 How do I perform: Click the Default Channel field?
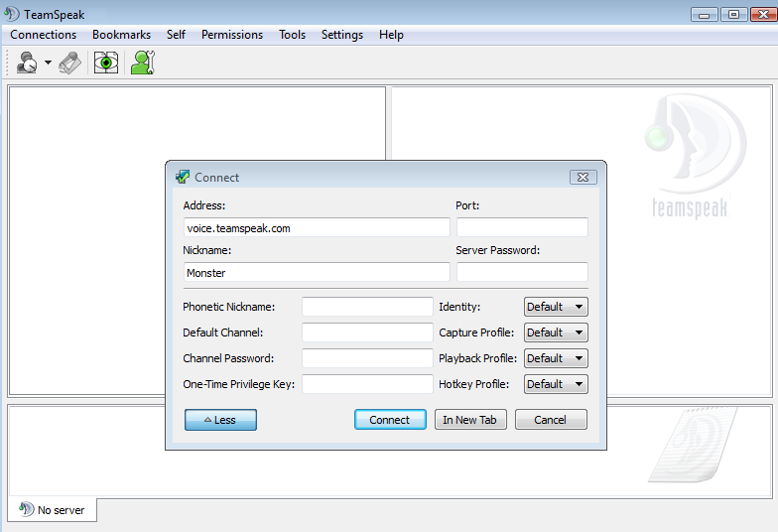(x=367, y=332)
